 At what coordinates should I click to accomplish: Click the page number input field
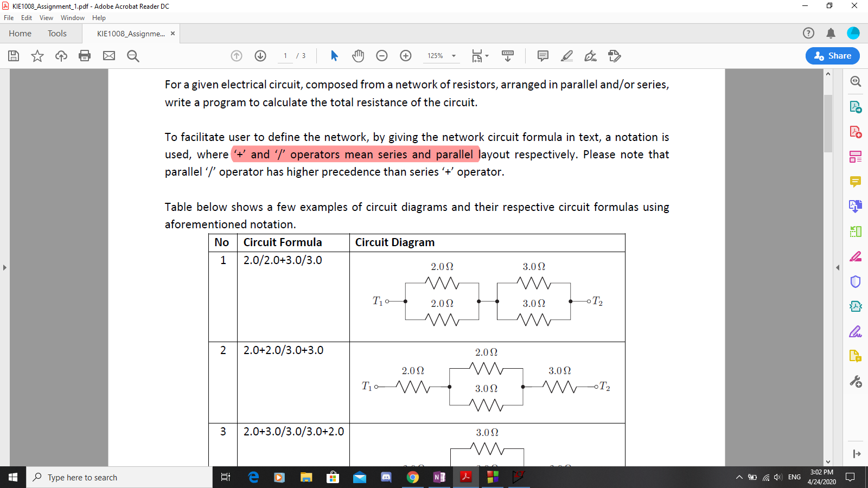(285, 56)
